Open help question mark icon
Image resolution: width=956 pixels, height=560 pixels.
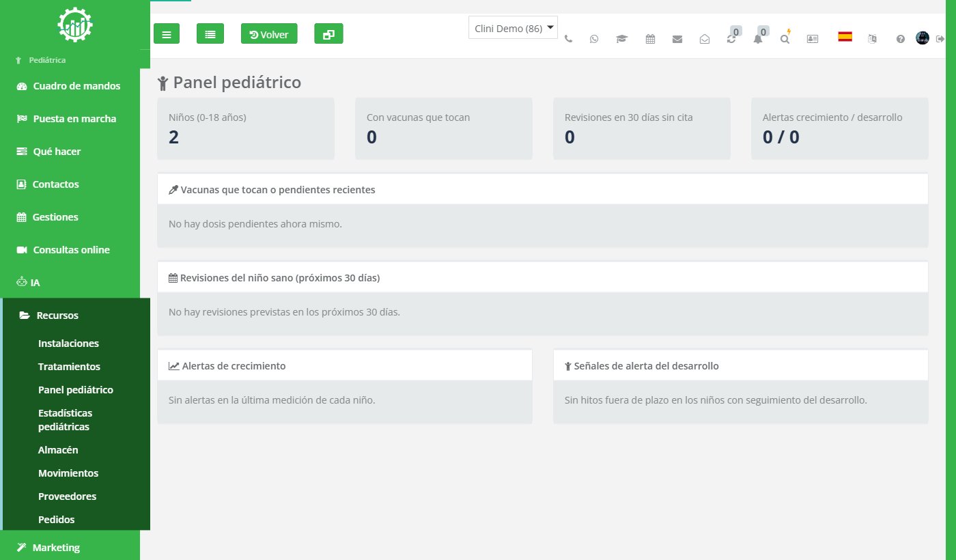click(901, 39)
